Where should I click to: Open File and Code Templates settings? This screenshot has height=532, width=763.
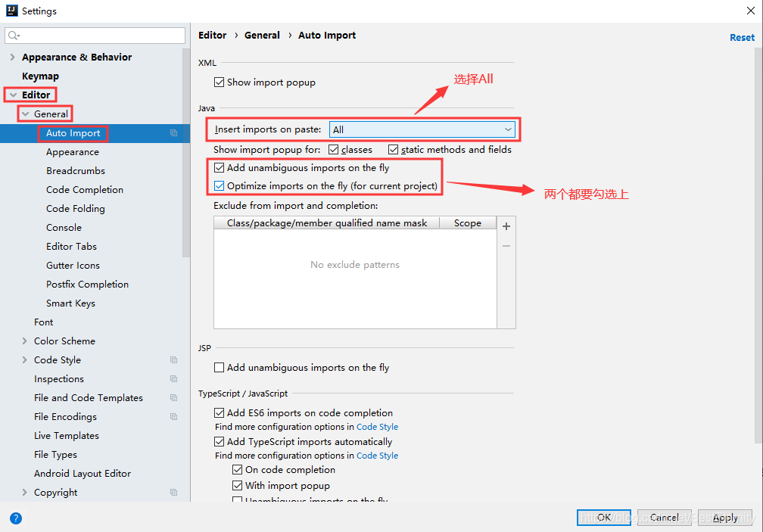tap(89, 398)
